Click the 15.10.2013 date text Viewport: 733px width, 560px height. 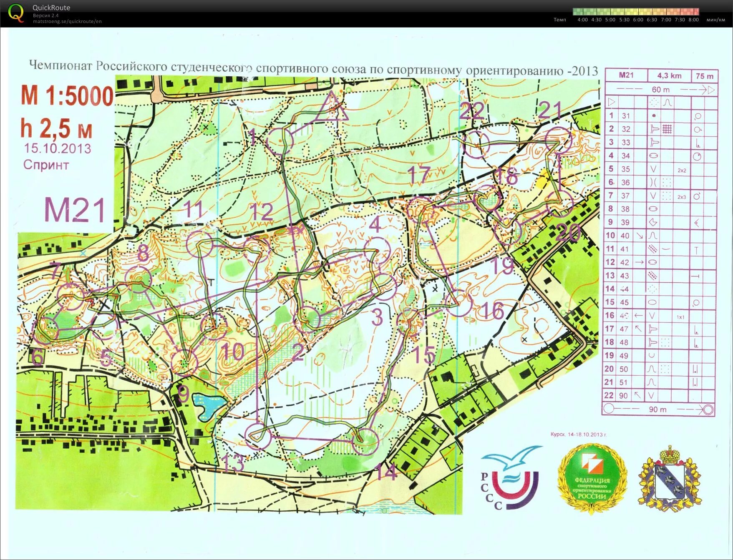58,148
